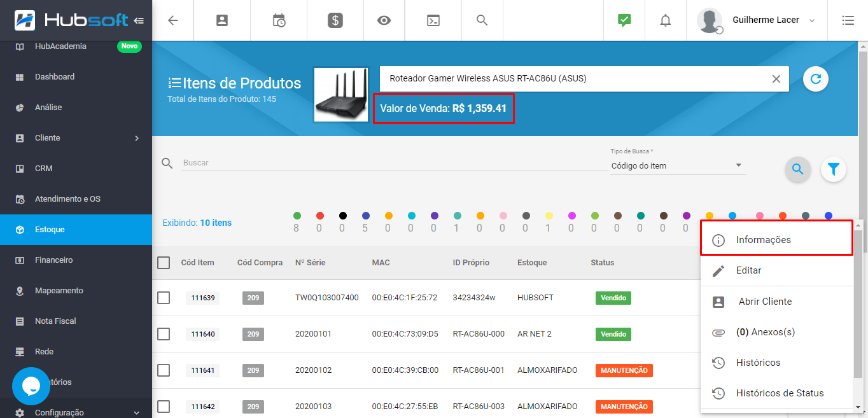868x418 pixels.
Task: Open the dollar sign financial shortcut
Action: point(335,20)
